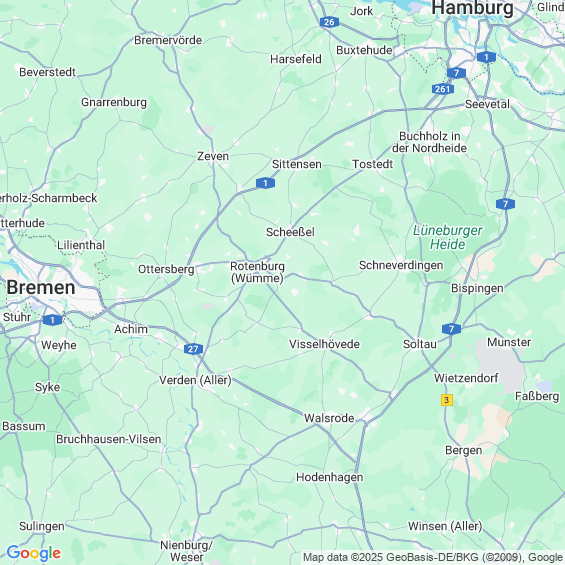Click the A27 highway shield near Verden
The height and width of the screenshot is (565, 565).
coord(193,349)
